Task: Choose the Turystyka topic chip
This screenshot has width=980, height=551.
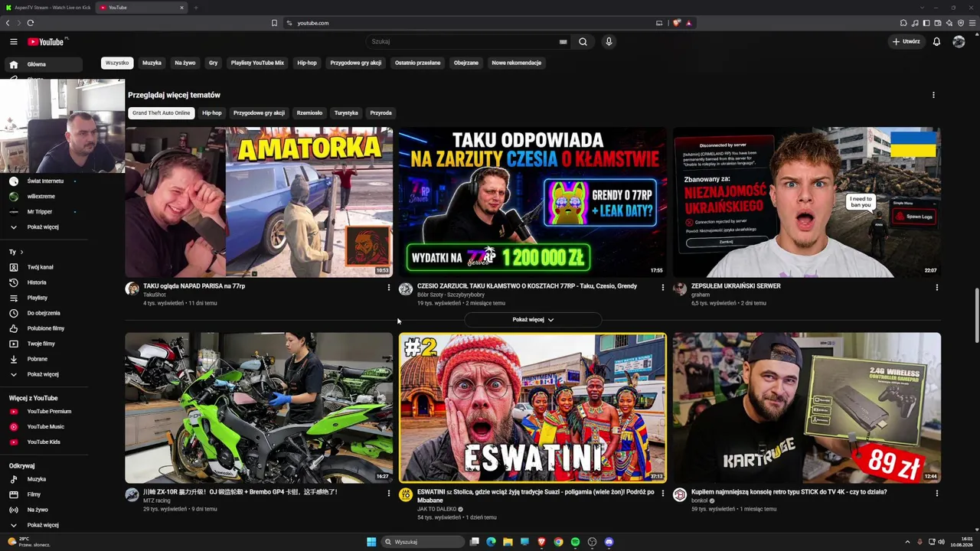Action: (x=346, y=113)
